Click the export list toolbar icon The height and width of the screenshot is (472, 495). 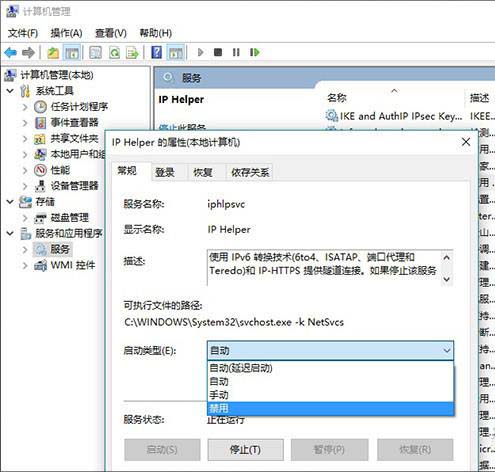pyautogui.click(x=132, y=52)
